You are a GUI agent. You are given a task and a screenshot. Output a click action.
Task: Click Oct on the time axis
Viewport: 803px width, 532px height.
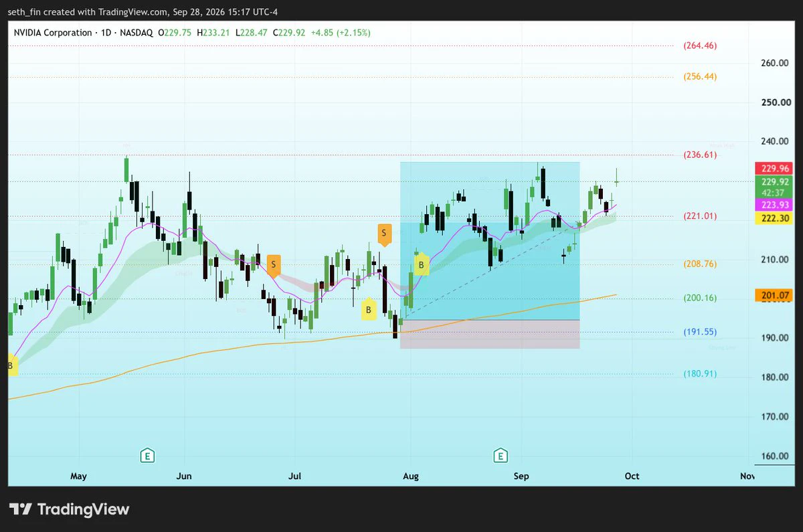[x=632, y=476]
